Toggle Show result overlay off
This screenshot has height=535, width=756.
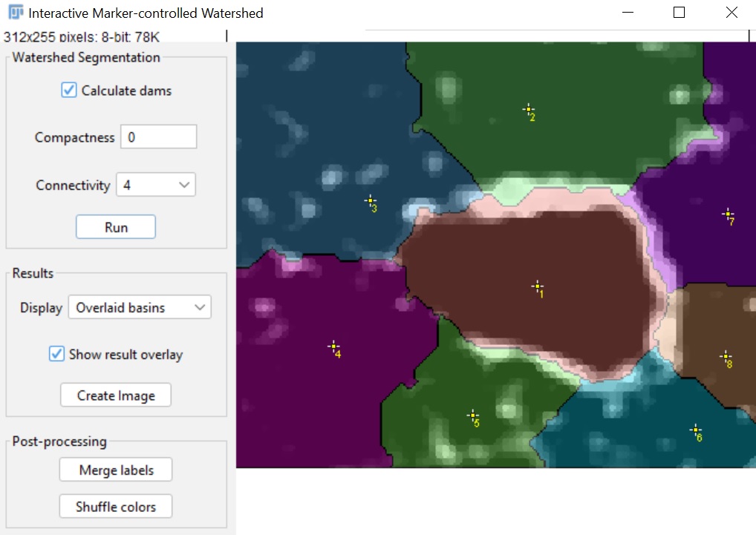point(56,354)
